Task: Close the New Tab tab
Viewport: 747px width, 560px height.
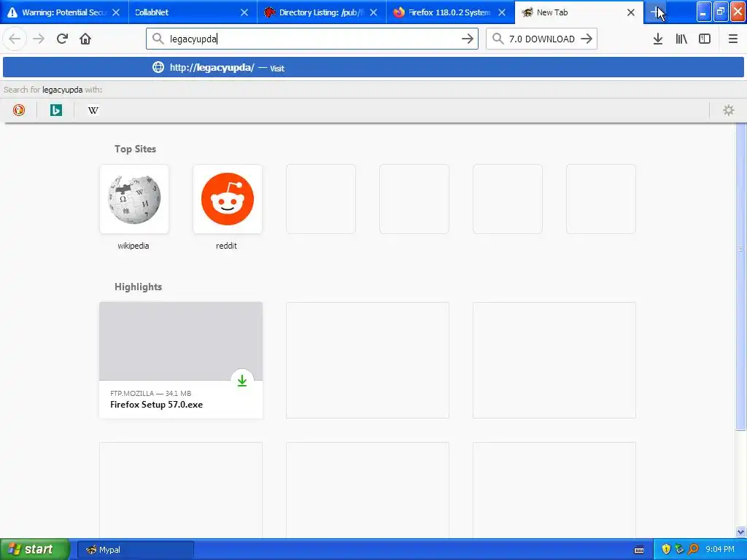Action: coord(631,12)
